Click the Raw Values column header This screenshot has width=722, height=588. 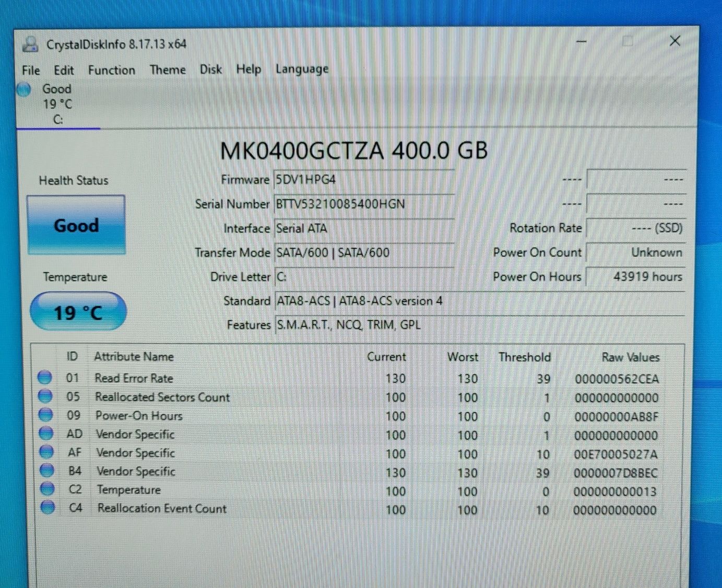631,357
